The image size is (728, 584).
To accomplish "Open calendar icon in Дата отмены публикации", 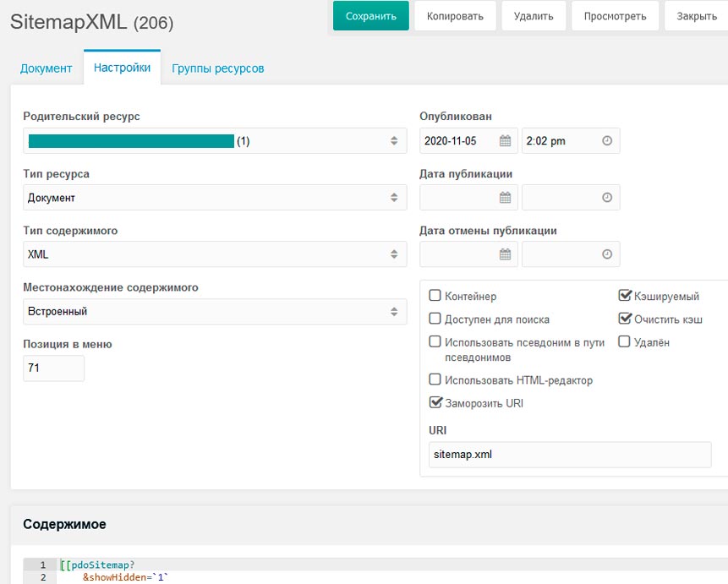I will (505, 254).
